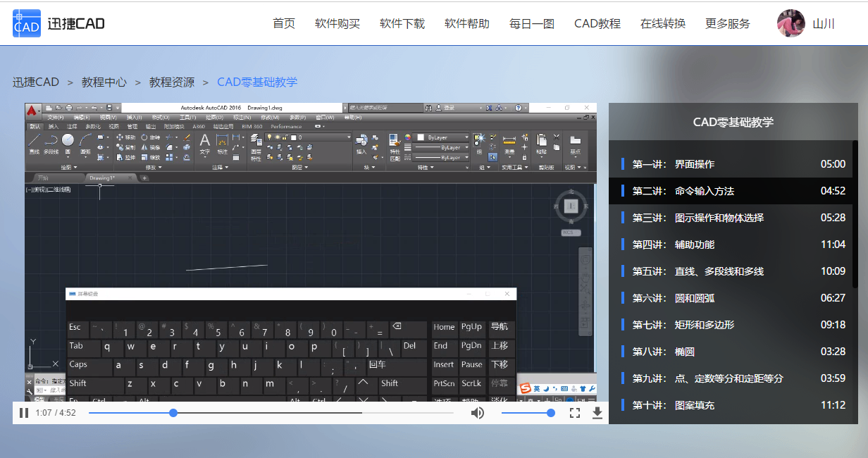The height and width of the screenshot is (458, 868).
Task: Click the video progress bar
Action: (x=282, y=413)
